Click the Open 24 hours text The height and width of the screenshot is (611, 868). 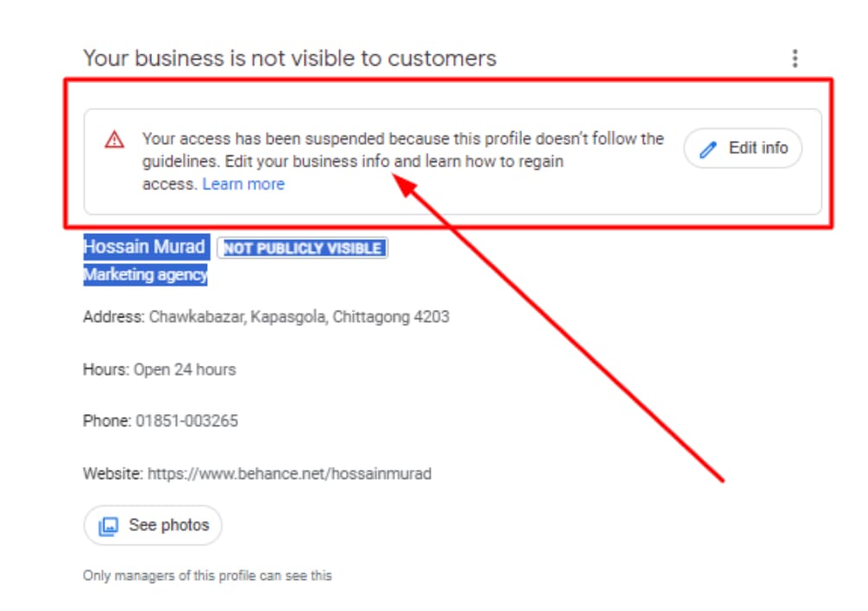[184, 369]
